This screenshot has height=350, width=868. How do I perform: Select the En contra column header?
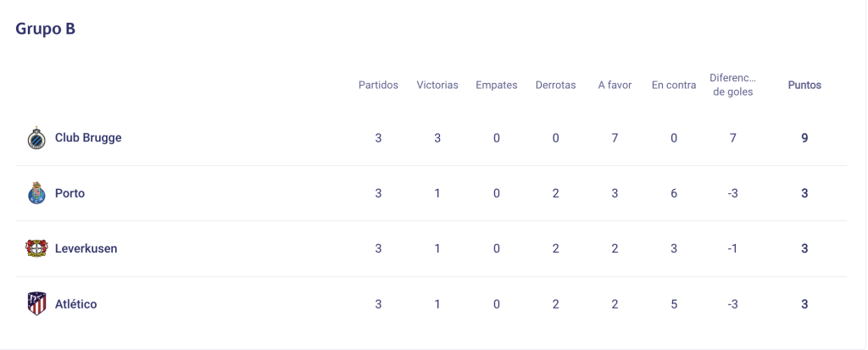674,86
